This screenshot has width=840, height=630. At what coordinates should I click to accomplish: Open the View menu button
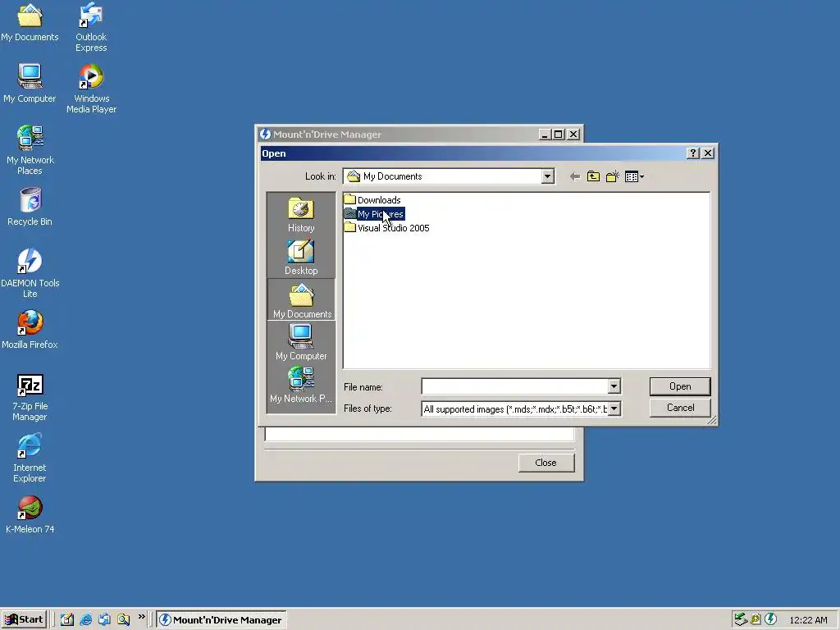pos(634,176)
